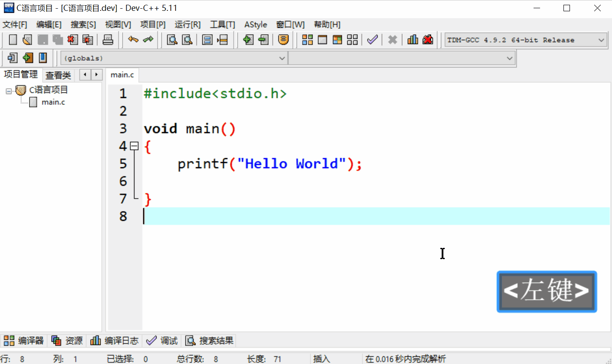Click the right scroll arrow of panel tabs
Screen dimensions: 612x364
coord(97,75)
